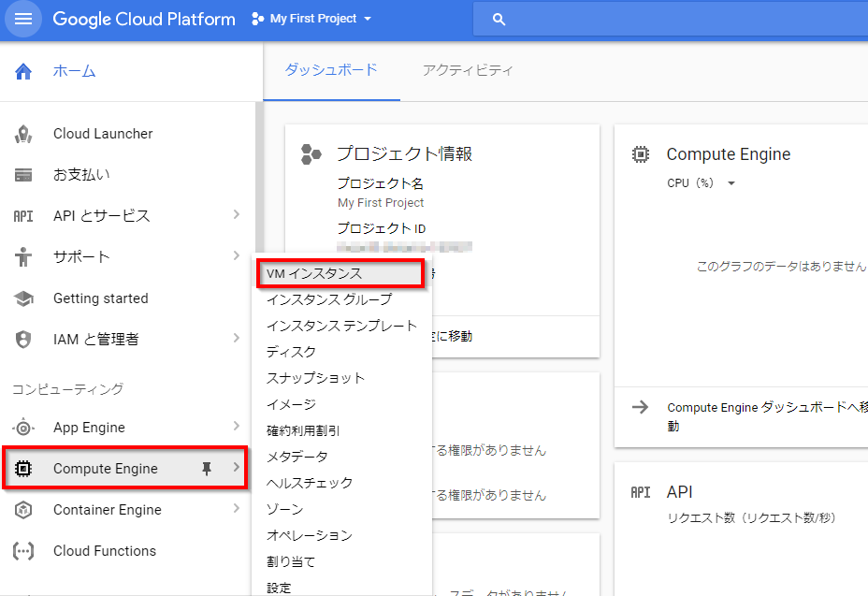Open IAM と管理者 sidebar item

click(x=96, y=339)
